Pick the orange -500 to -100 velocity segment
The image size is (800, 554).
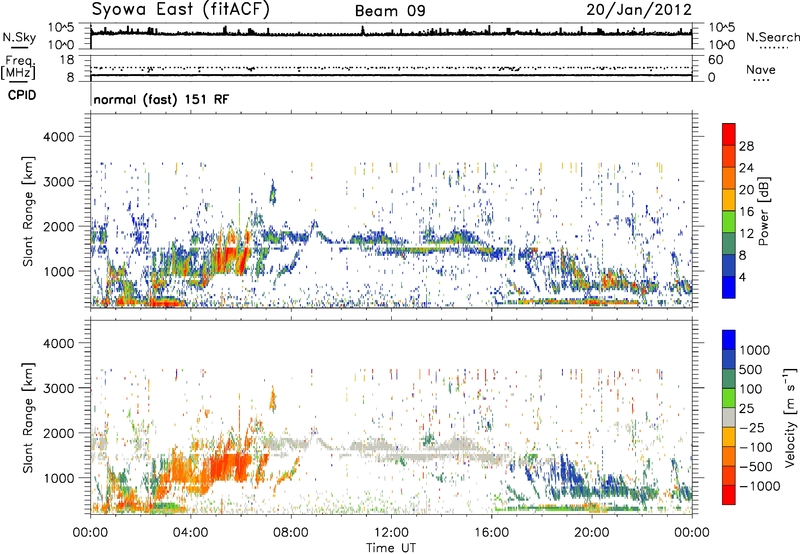(729, 457)
